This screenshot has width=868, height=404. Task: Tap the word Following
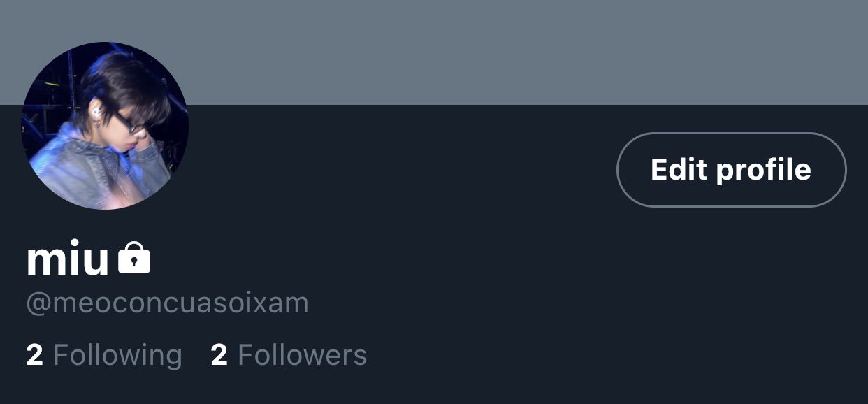(117, 355)
